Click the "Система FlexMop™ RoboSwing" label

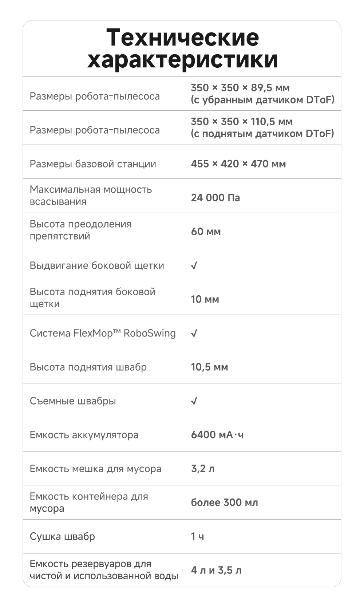click(103, 333)
